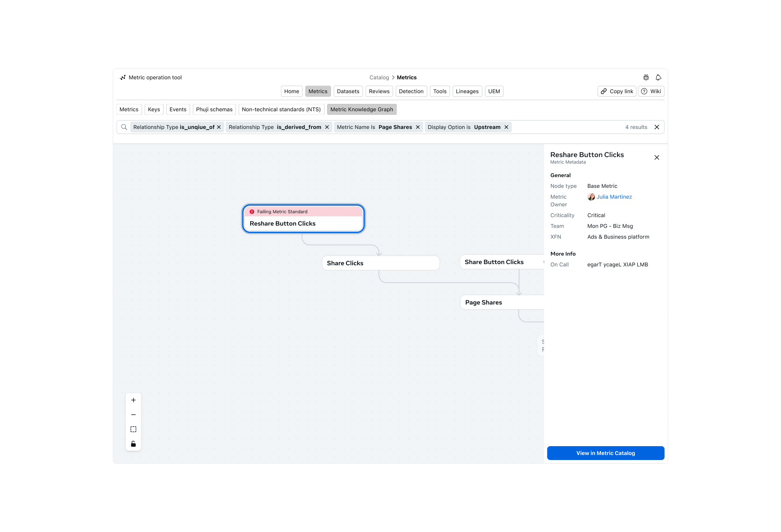Viewport: 781px width, 532px height.
Task: Remove the Page Shares metric name filter
Action: [x=418, y=127]
